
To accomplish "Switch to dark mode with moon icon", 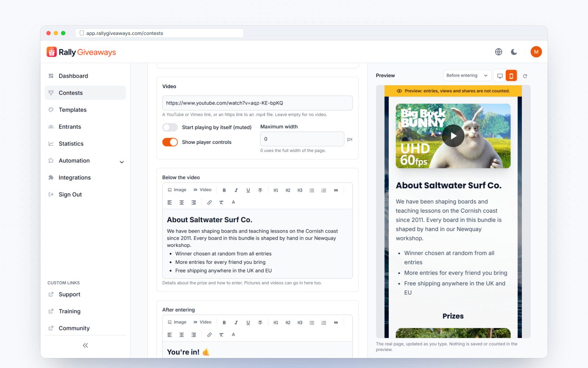I will [x=514, y=52].
